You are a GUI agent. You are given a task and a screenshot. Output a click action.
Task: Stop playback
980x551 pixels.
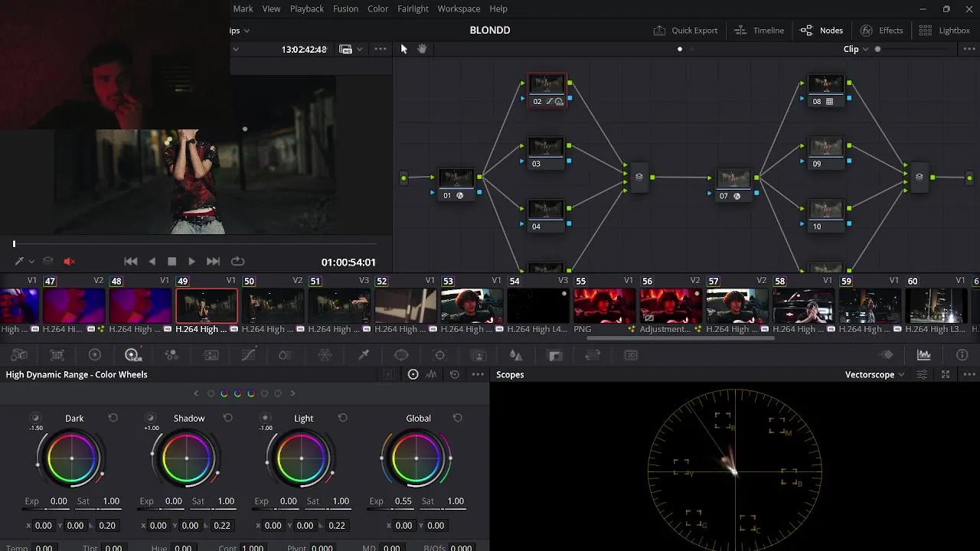[171, 262]
